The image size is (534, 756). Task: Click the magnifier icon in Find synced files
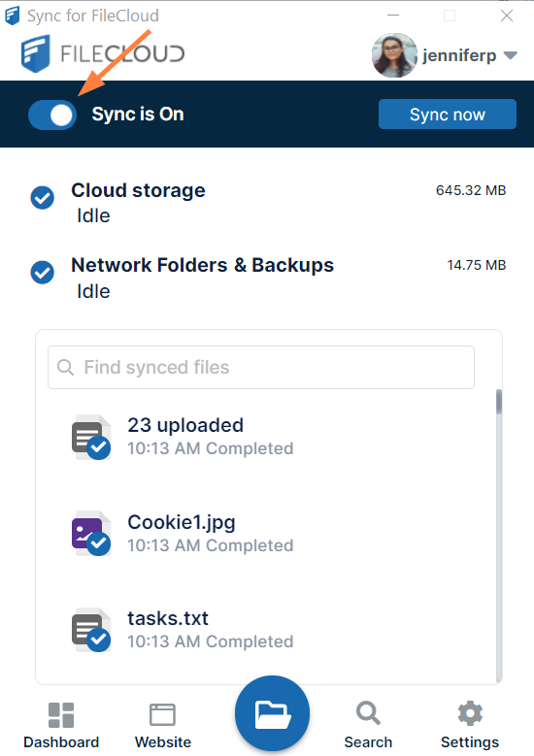65,368
